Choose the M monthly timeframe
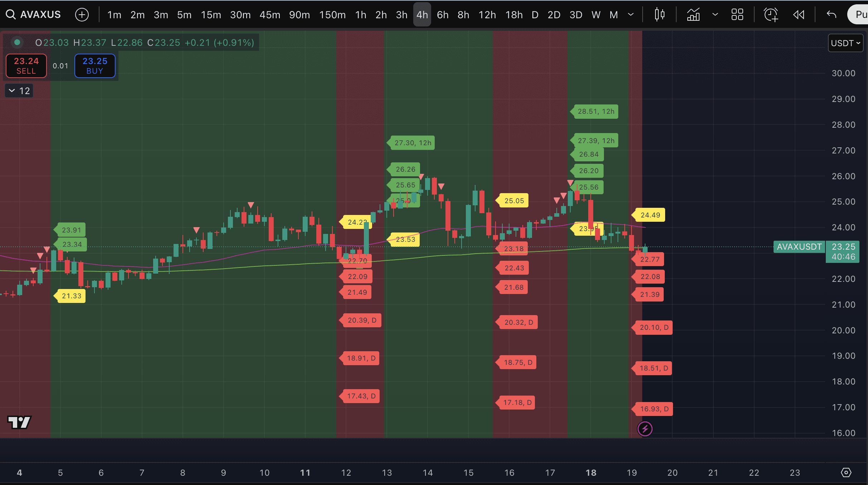The image size is (868, 485). [x=614, y=15]
